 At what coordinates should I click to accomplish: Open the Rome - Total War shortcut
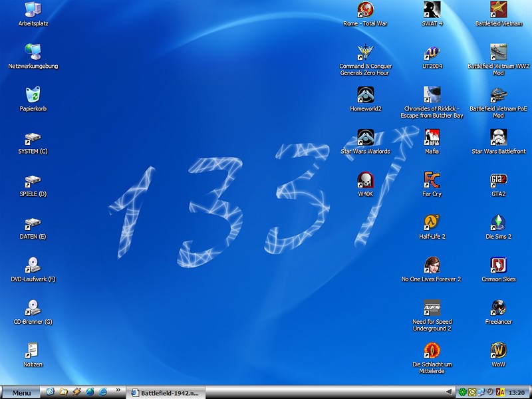pos(365,10)
